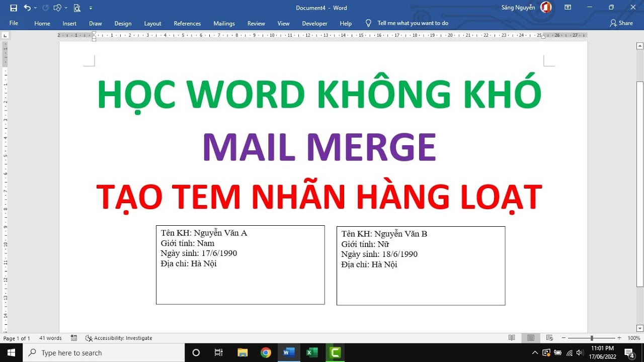This screenshot has height=362, width=644.
Task: Open the Windows Start menu
Action: (x=12, y=352)
